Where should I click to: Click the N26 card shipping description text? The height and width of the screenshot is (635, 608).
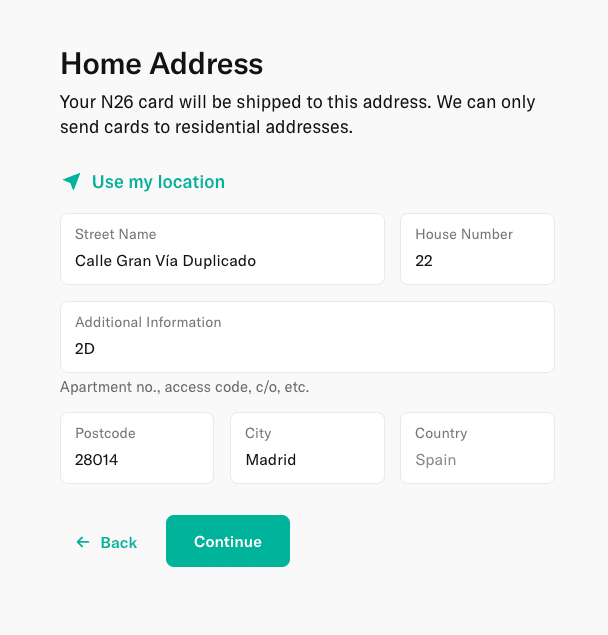[x=297, y=114]
